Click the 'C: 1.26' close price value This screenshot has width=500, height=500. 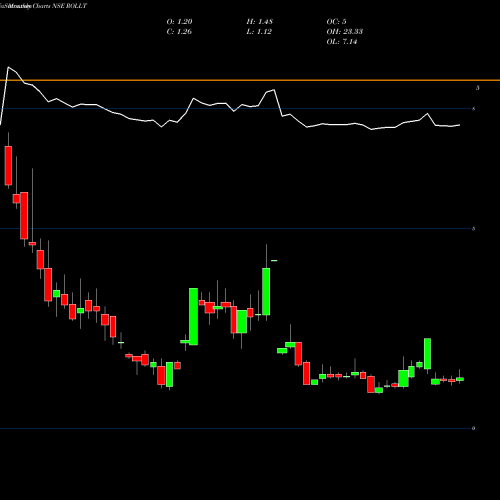click(179, 32)
